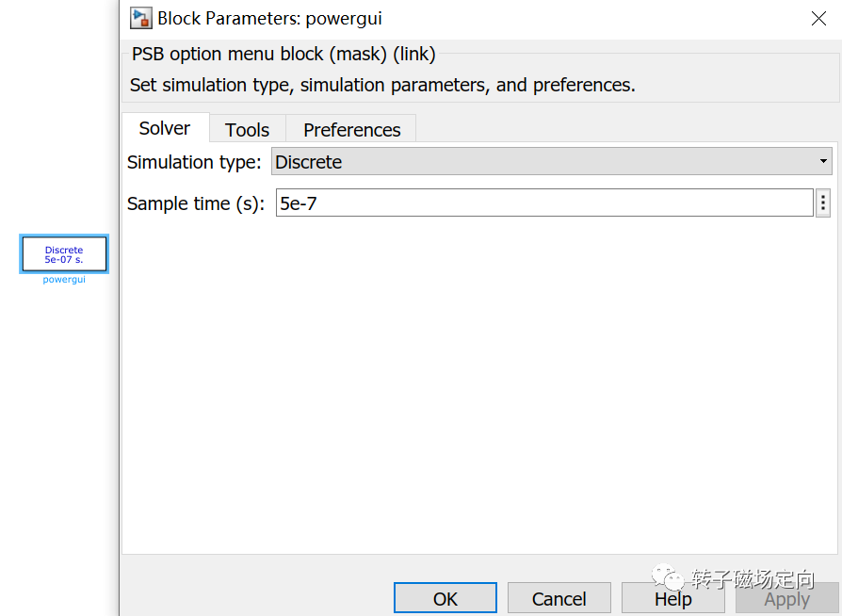Click the Sample time input field

pyautogui.click(x=544, y=203)
